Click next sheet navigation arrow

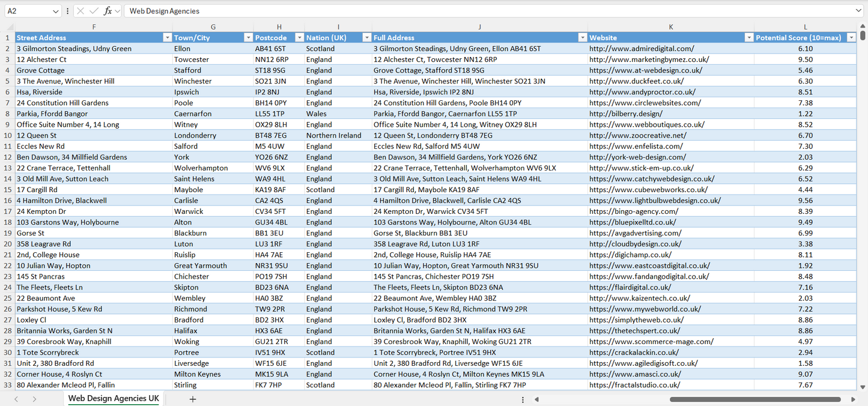point(34,399)
